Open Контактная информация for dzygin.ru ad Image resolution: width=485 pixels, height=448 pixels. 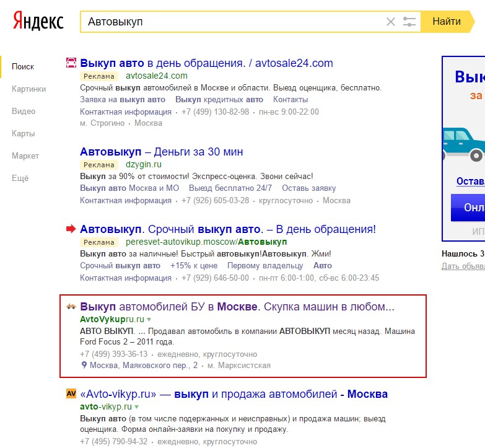click(x=126, y=201)
